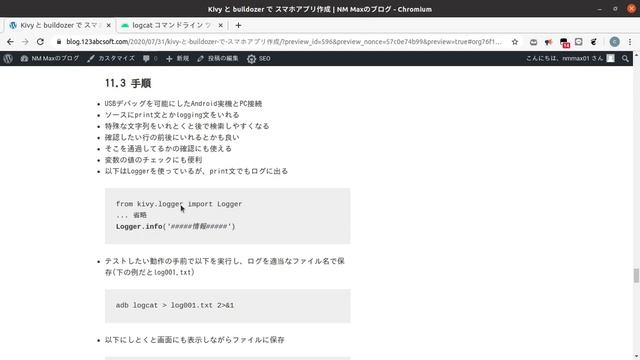Open the Chromium three-dot menu
The width and height of the screenshot is (640, 360).
tap(630, 42)
